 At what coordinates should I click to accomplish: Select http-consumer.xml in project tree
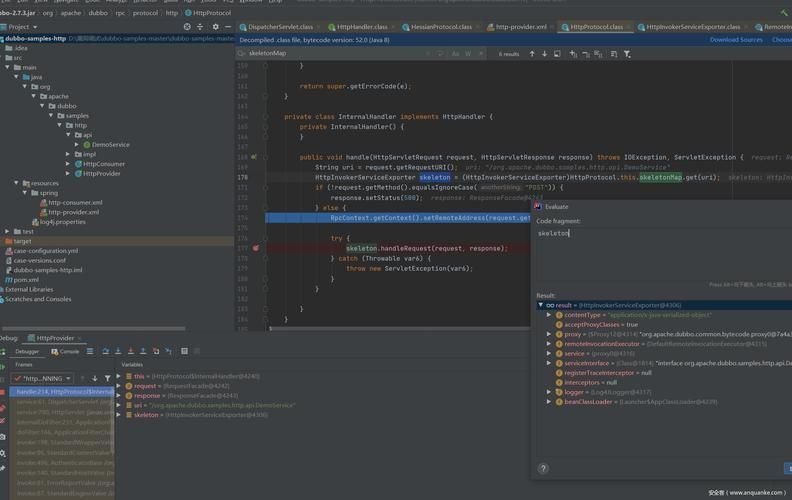tap(75, 203)
